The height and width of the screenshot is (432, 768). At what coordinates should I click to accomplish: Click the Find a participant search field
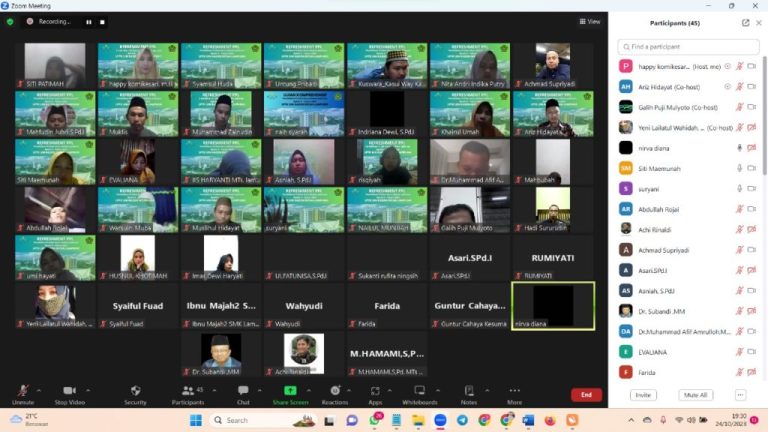coord(688,47)
